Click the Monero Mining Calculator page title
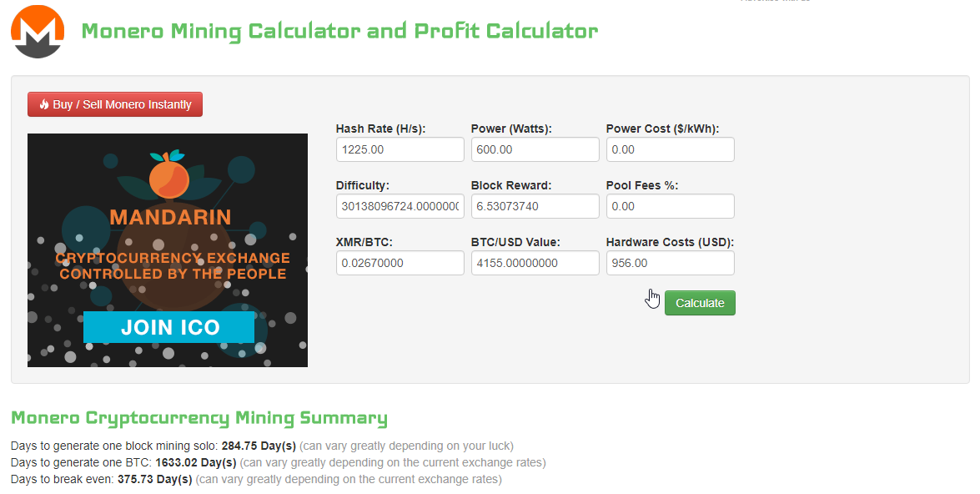Image resolution: width=980 pixels, height=494 pixels. click(339, 32)
